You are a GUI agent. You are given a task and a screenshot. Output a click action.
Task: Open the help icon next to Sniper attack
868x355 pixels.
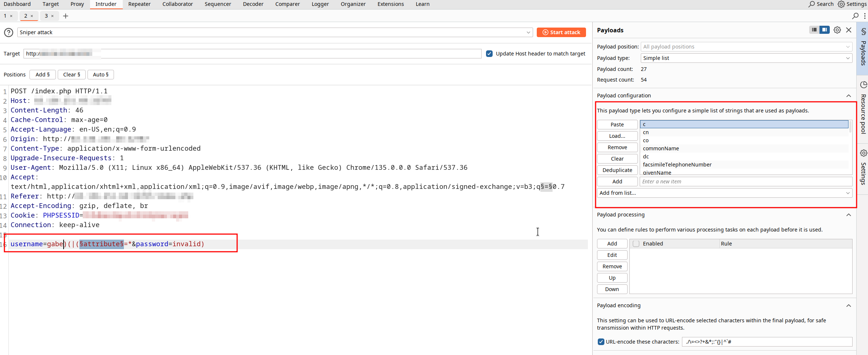coord(8,32)
